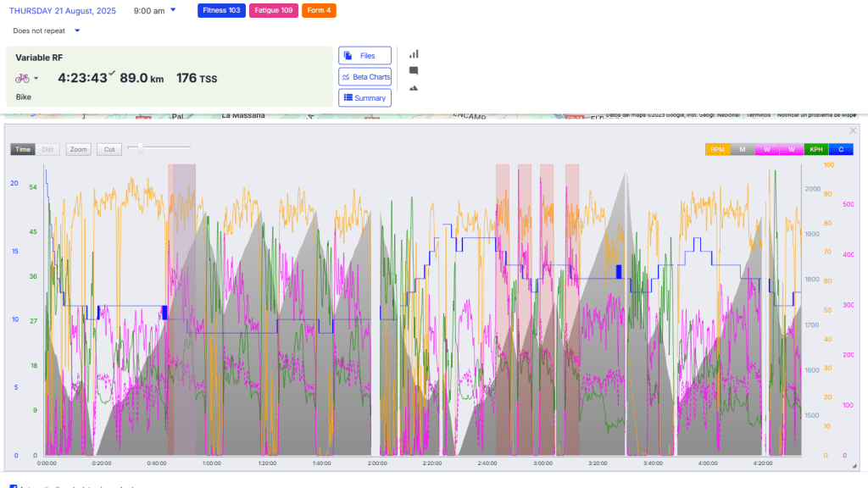Expand the Does not repeat dropdown

pyautogui.click(x=77, y=30)
